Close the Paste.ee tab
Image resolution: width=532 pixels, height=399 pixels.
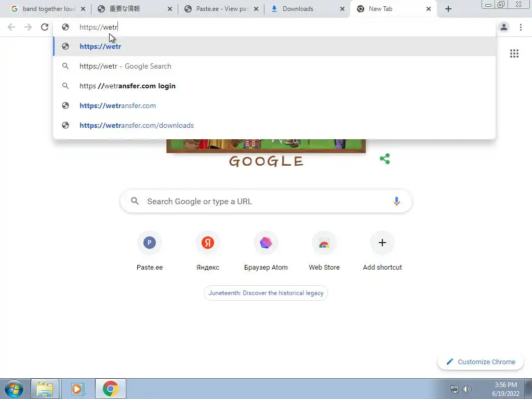coord(256,9)
